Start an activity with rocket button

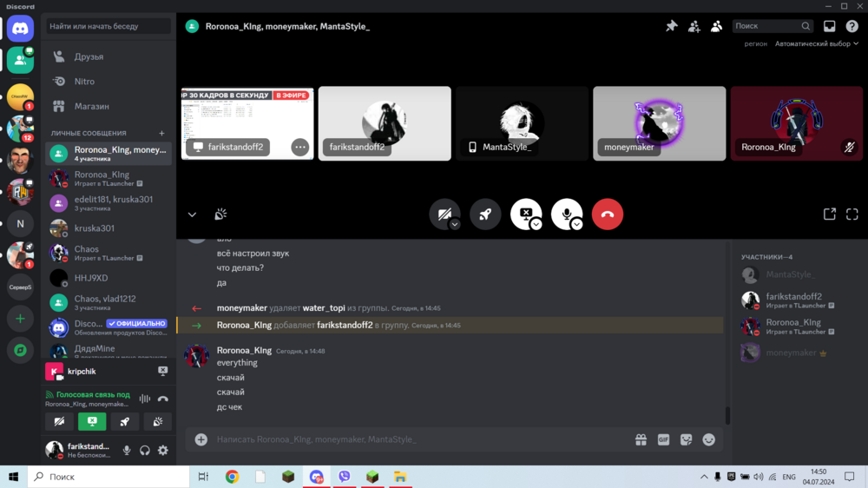[x=485, y=214]
